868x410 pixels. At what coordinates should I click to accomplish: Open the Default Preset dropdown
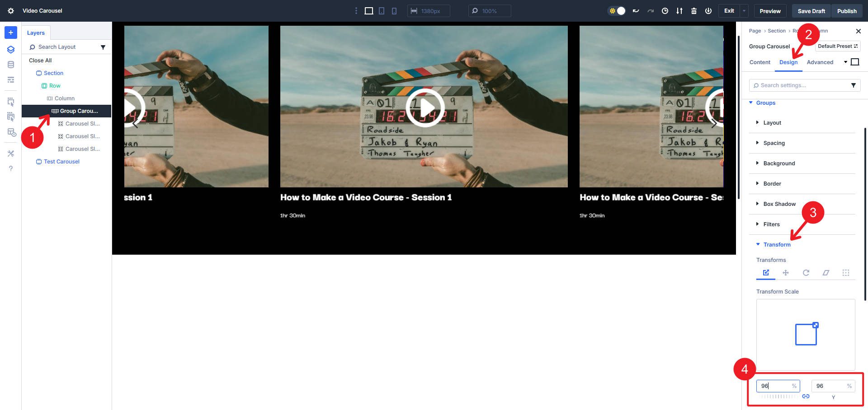(837, 46)
